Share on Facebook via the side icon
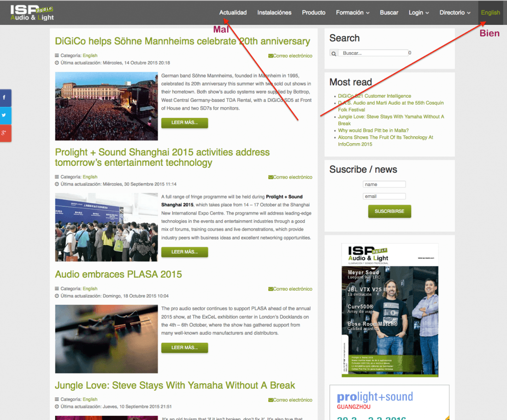The image size is (507, 420). 5,98
